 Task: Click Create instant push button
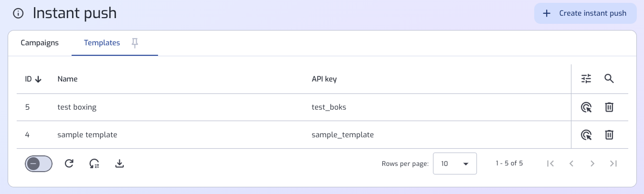click(585, 13)
